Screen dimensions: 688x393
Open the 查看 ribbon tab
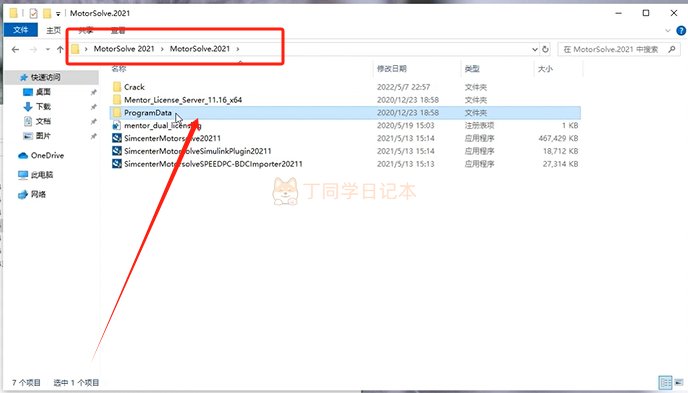point(118,30)
